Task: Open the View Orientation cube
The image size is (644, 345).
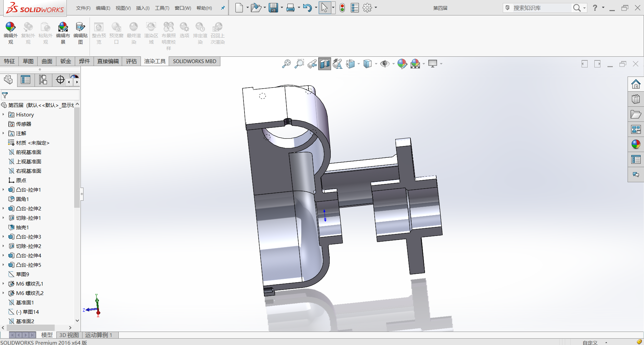Action: coord(351,64)
